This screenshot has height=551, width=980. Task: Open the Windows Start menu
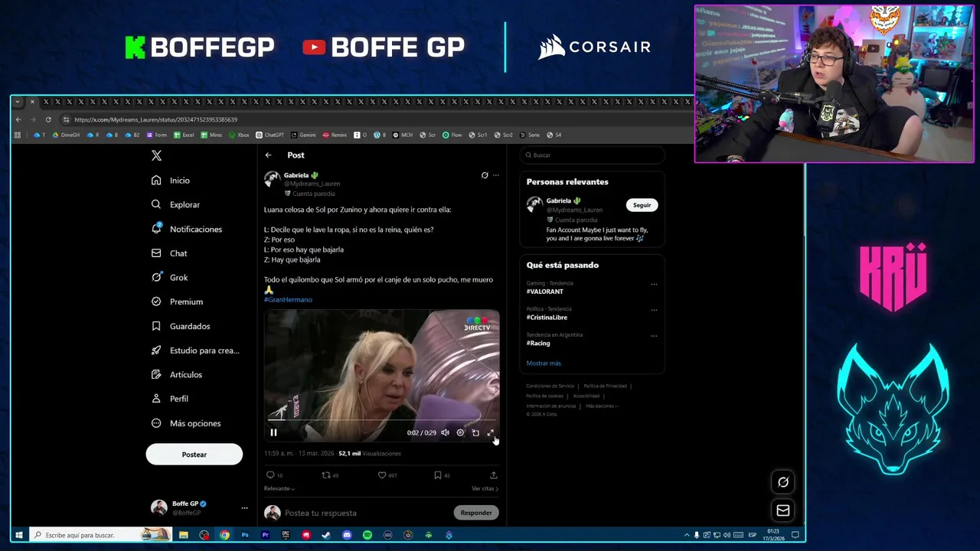pos(18,535)
